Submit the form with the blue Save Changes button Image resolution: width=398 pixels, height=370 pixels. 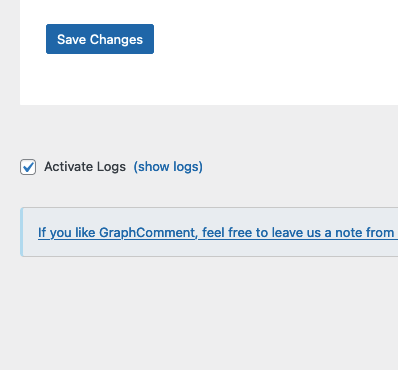point(100,39)
